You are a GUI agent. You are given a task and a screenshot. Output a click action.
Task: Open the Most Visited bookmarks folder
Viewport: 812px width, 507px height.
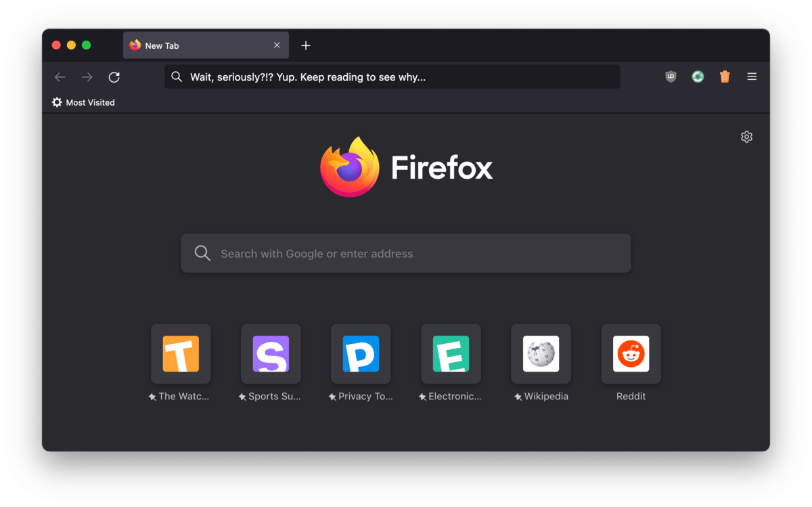(x=83, y=102)
